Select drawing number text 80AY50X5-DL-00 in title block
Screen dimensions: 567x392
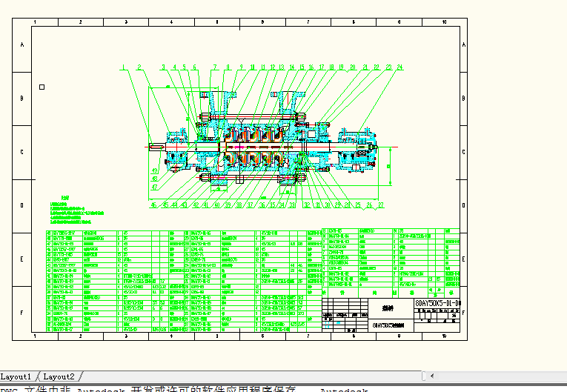click(437, 303)
